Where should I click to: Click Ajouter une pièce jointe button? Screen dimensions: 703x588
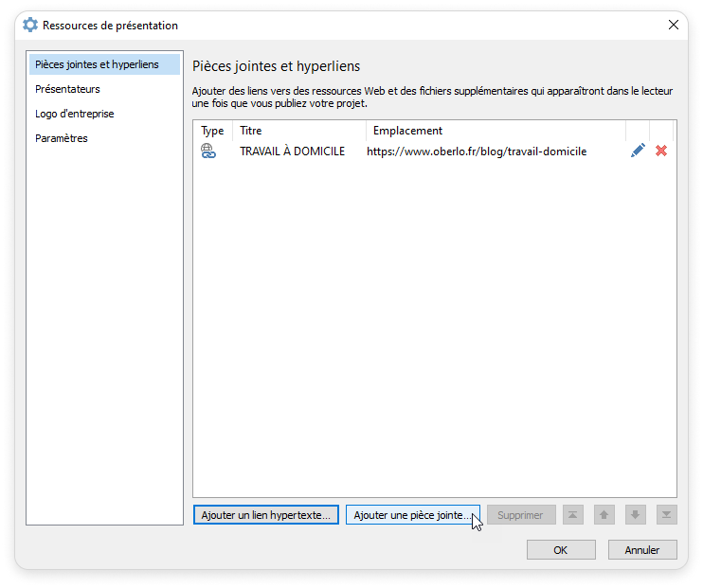pos(412,515)
